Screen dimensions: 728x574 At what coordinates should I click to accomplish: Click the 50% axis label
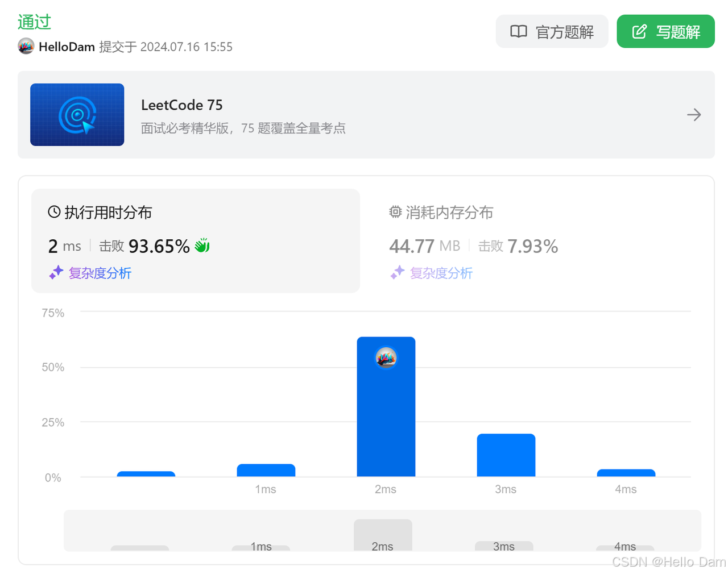click(x=53, y=368)
